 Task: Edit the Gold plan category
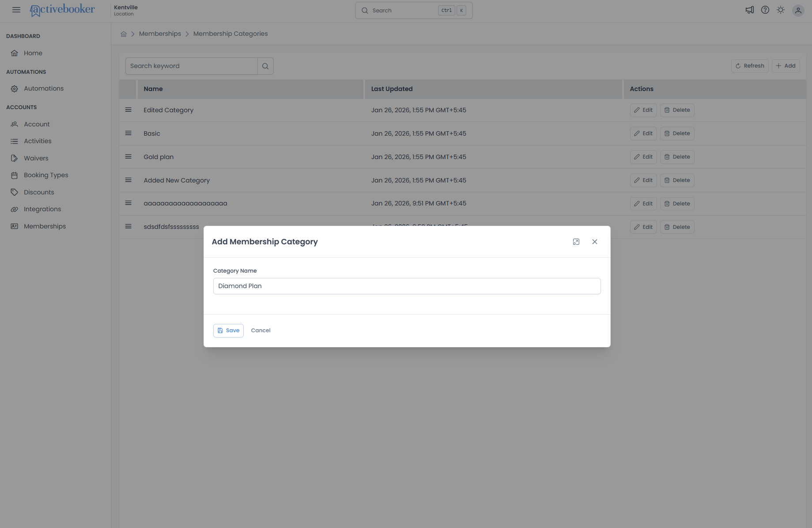[x=643, y=157]
